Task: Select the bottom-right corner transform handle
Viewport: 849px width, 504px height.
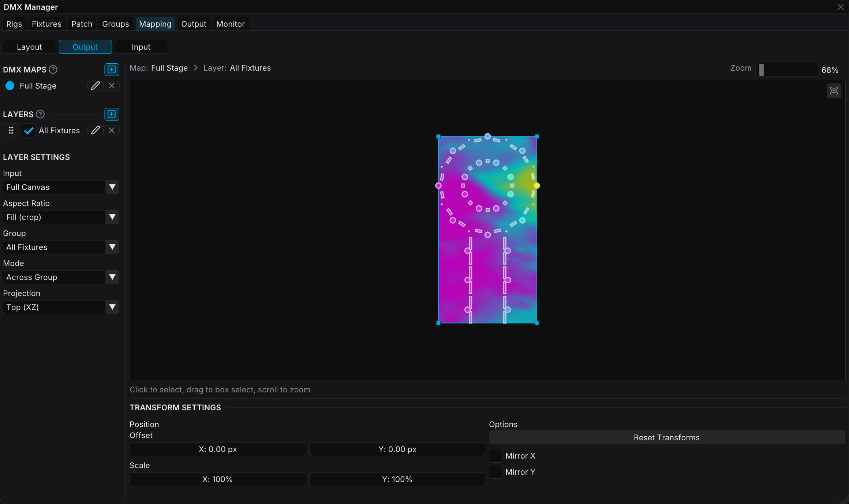Action: [x=537, y=323]
